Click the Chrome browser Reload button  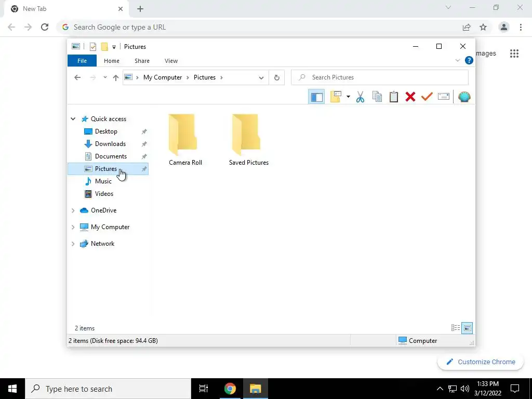(45, 27)
